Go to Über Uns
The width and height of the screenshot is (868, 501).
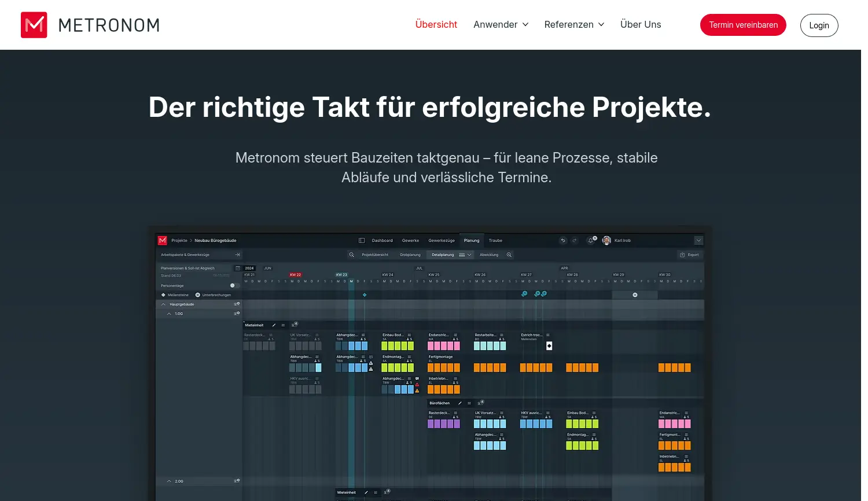641,24
